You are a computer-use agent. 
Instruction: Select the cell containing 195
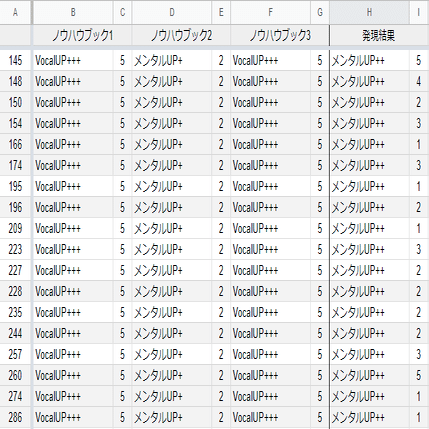click(15, 186)
